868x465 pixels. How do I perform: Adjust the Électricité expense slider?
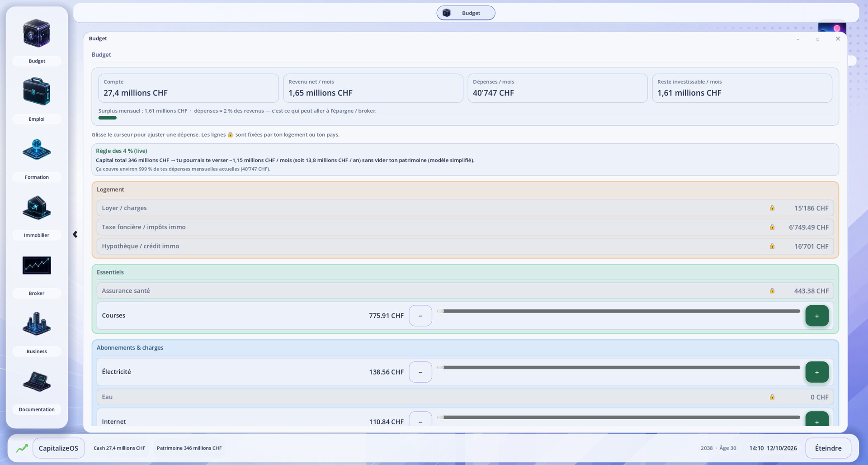pyautogui.click(x=618, y=367)
